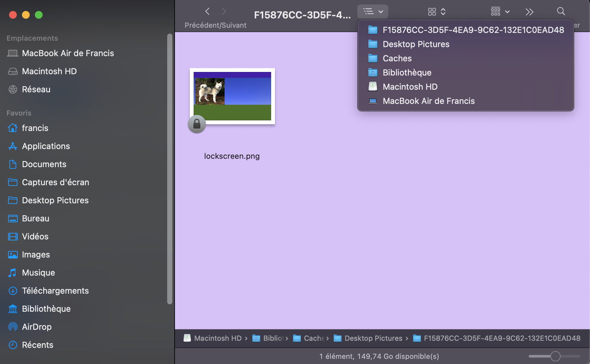Switch view mode with icon grid control

click(x=437, y=12)
